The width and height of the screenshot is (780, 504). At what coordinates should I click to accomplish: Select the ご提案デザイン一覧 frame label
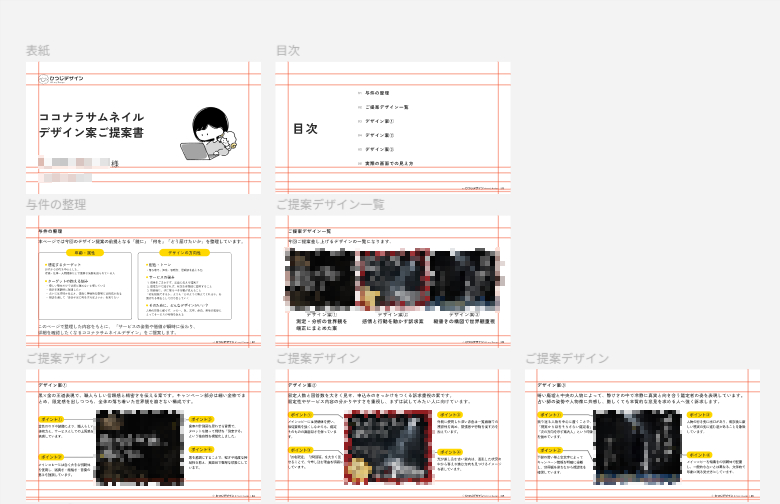(x=330, y=204)
